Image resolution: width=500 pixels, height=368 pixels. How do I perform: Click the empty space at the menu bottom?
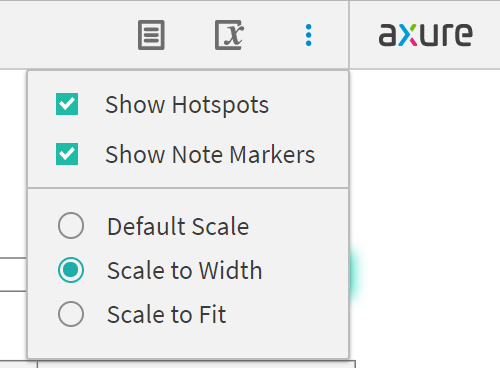click(188, 343)
